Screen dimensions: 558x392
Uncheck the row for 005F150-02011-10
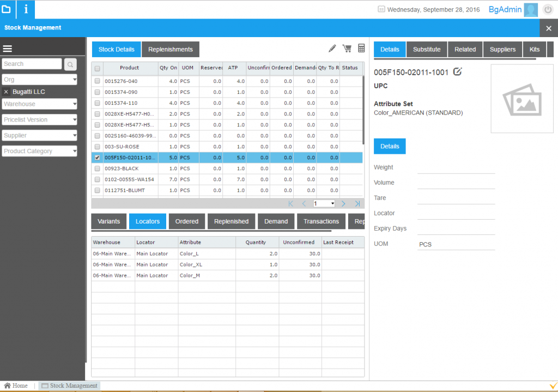(97, 158)
